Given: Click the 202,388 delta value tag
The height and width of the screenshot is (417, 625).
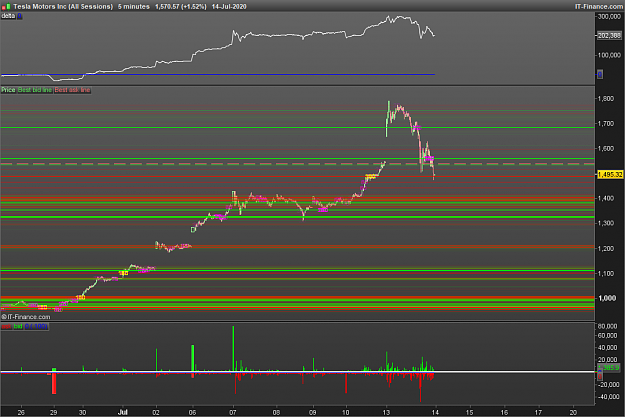Looking at the screenshot, I should (x=609, y=35).
